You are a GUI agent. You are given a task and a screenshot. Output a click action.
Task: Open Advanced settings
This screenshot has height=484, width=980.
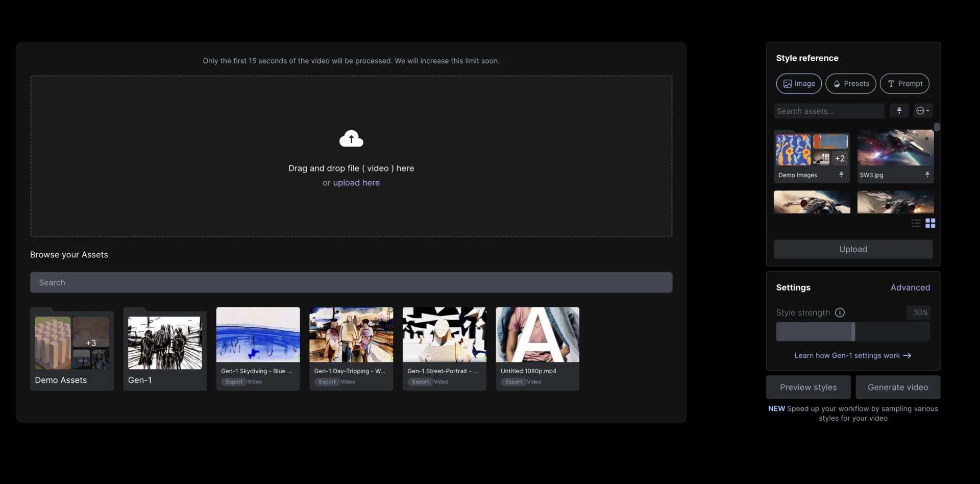click(910, 287)
